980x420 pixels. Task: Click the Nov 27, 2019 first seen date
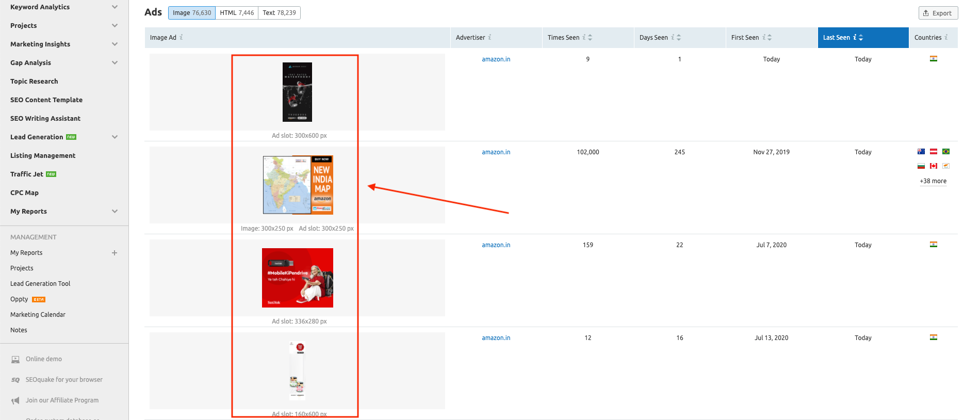772,152
